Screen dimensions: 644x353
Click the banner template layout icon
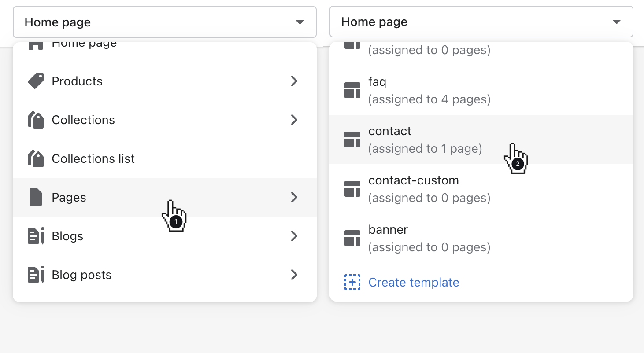click(x=352, y=238)
